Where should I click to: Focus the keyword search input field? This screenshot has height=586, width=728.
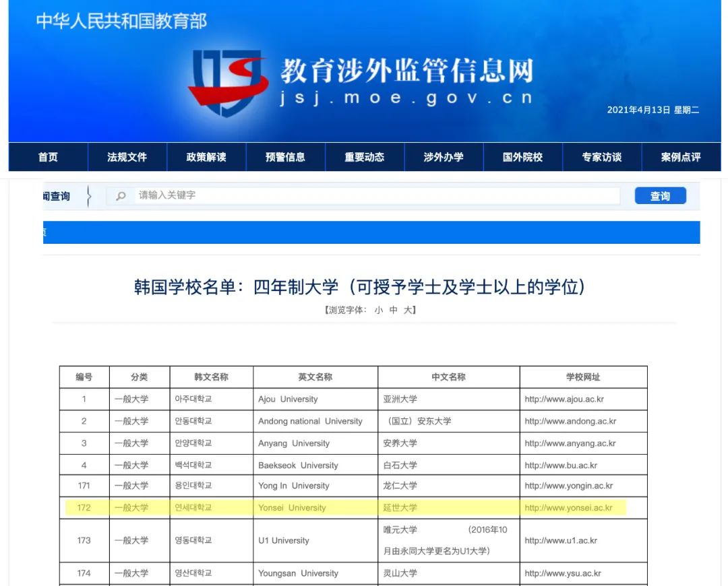(377, 196)
